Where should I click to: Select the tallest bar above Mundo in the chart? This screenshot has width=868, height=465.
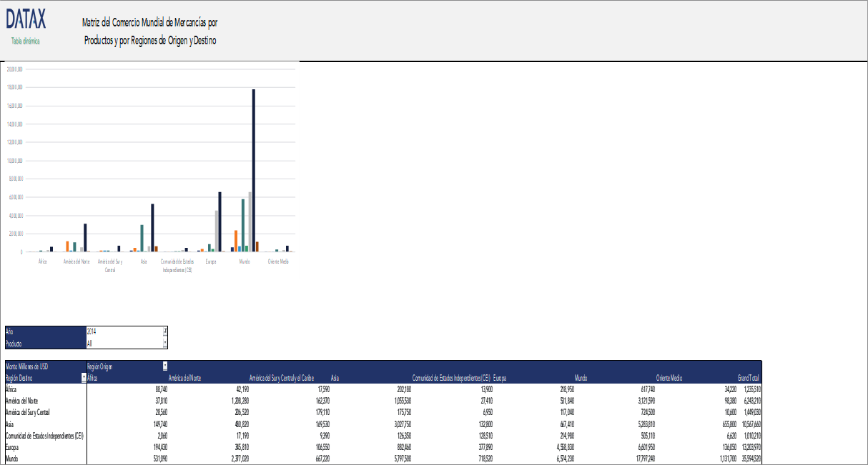252,168
